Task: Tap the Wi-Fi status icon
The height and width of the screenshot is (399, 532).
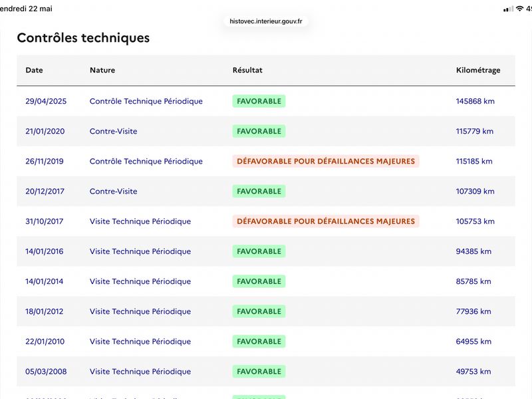Action: [x=519, y=9]
